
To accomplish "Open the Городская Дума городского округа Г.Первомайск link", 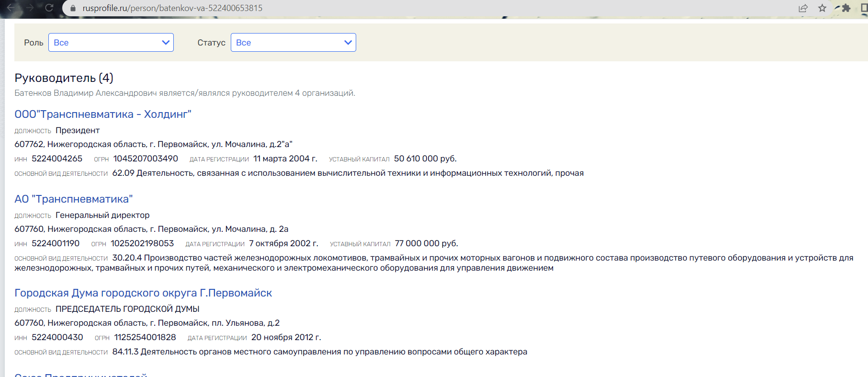I will [143, 293].
